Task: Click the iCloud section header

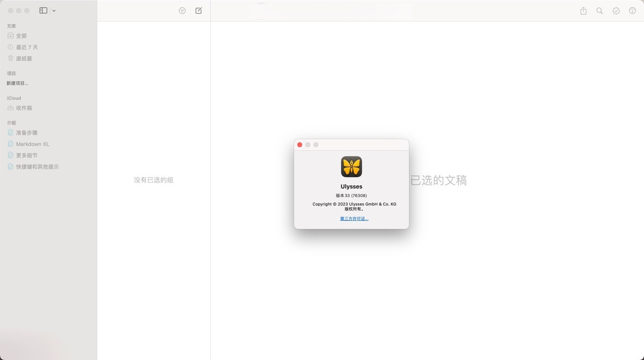Action: pyautogui.click(x=14, y=98)
